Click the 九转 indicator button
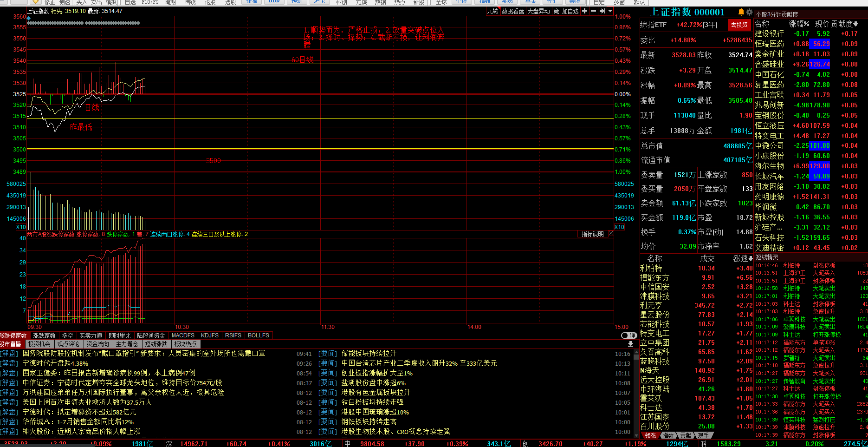The height and width of the screenshot is (447, 868). click(x=492, y=11)
